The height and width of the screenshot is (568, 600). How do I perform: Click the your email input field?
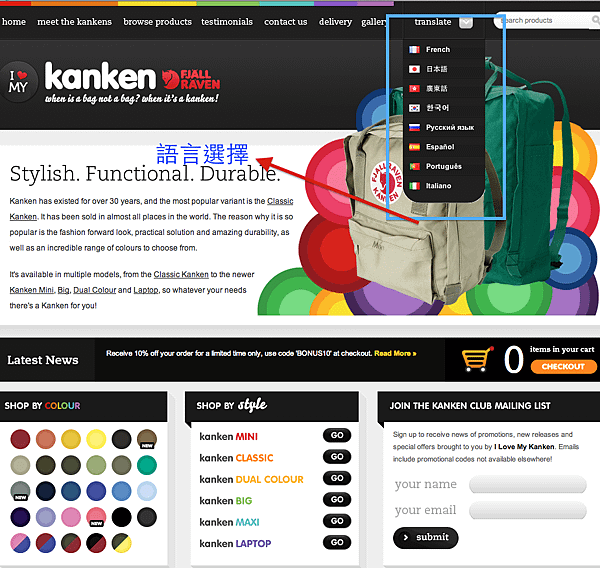tap(528, 510)
